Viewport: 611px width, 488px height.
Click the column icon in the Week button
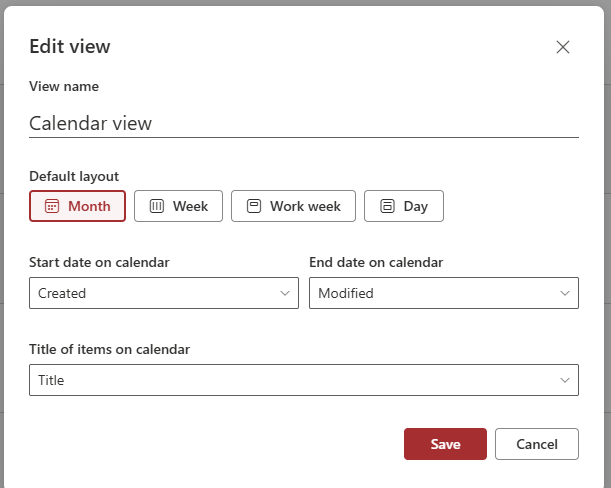(156, 206)
